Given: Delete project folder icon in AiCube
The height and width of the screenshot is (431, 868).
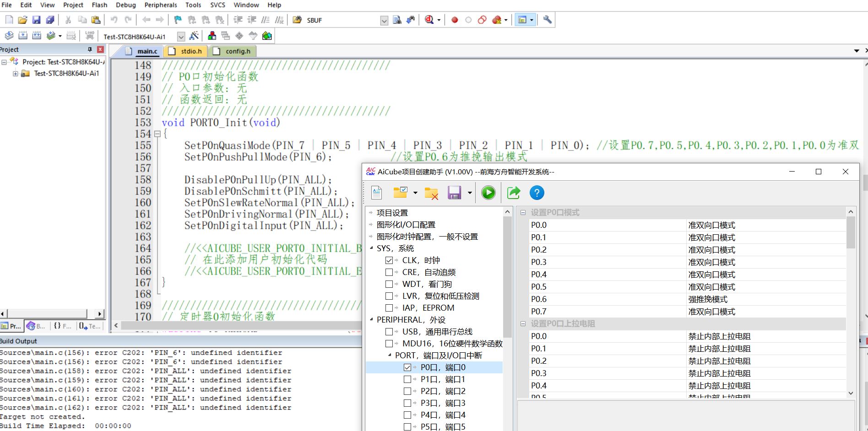Looking at the screenshot, I should click(431, 193).
